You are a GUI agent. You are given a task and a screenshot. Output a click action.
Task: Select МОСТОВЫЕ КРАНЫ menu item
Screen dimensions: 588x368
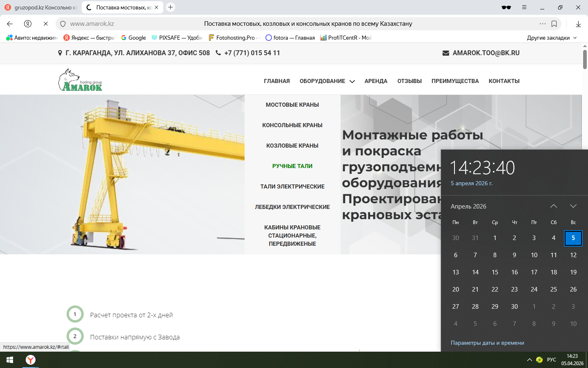pyautogui.click(x=292, y=105)
